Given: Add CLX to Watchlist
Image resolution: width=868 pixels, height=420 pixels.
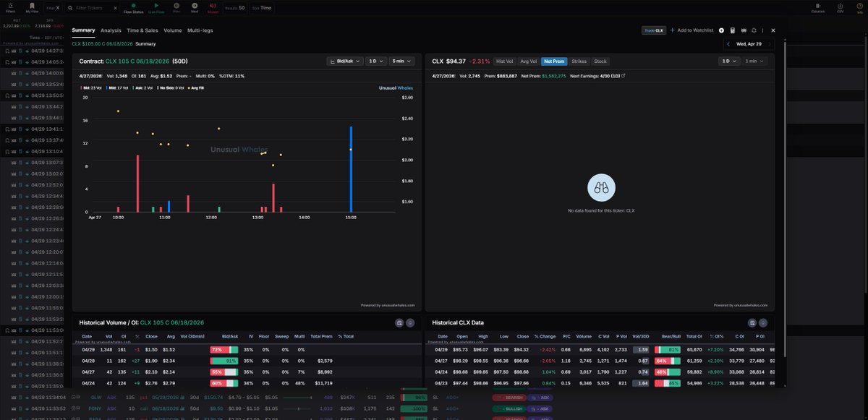Looking at the screenshot, I should 692,30.
